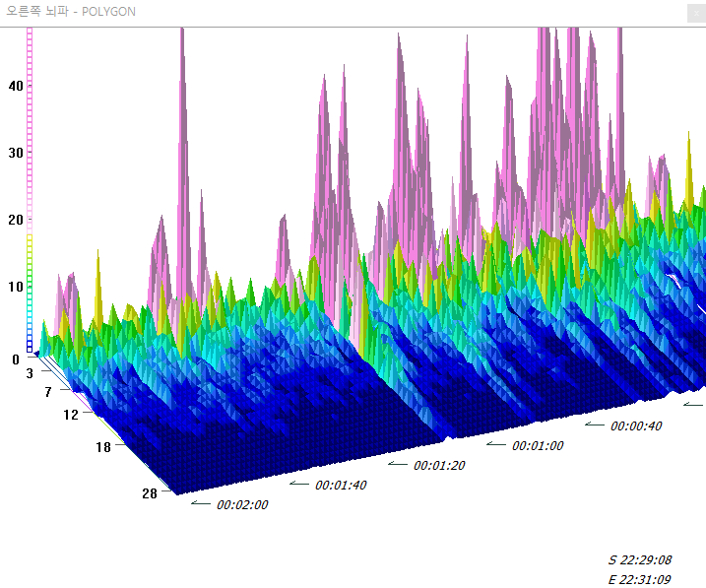Select the 00:01:40 time marker
The height and width of the screenshot is (588, 706).
point(341,486)
